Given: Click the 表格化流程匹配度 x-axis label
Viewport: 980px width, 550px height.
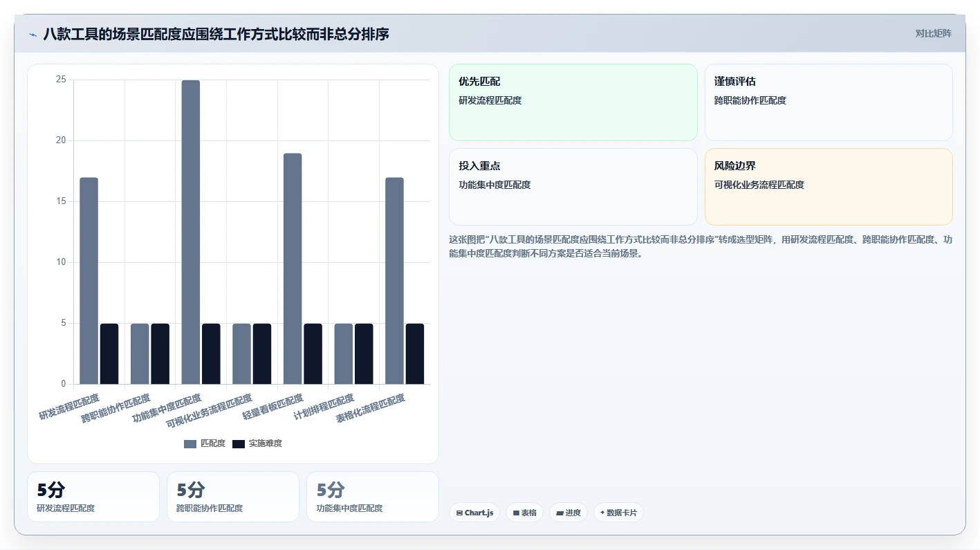Looking at the screenshot, I should click(371, 408).
